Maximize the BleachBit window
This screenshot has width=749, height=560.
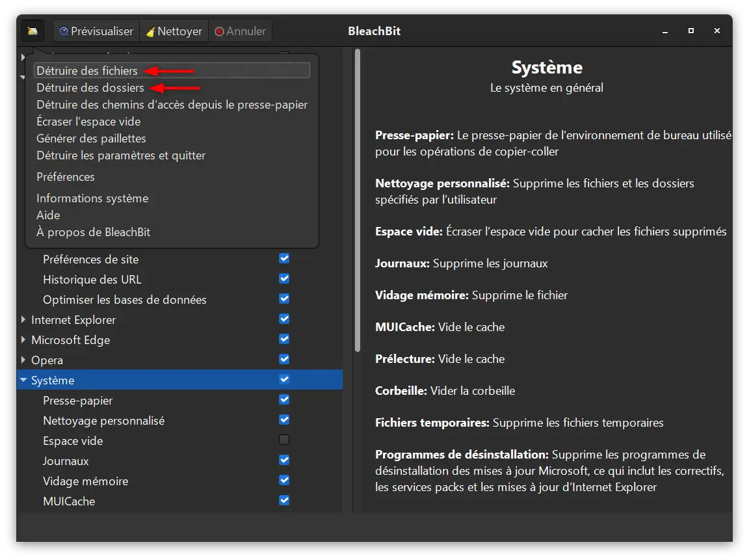coord(690,31)
